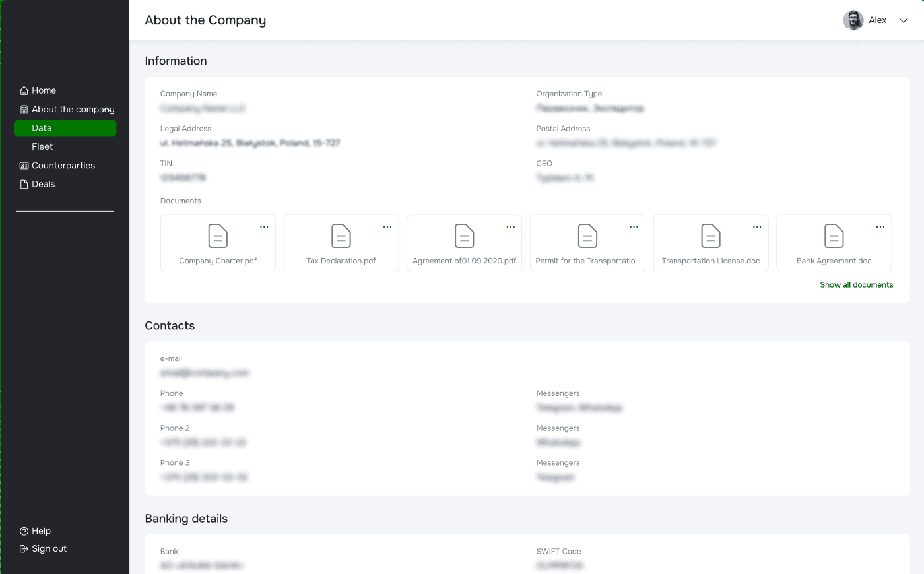Open the Permit for the Transportation file icon

587,236
